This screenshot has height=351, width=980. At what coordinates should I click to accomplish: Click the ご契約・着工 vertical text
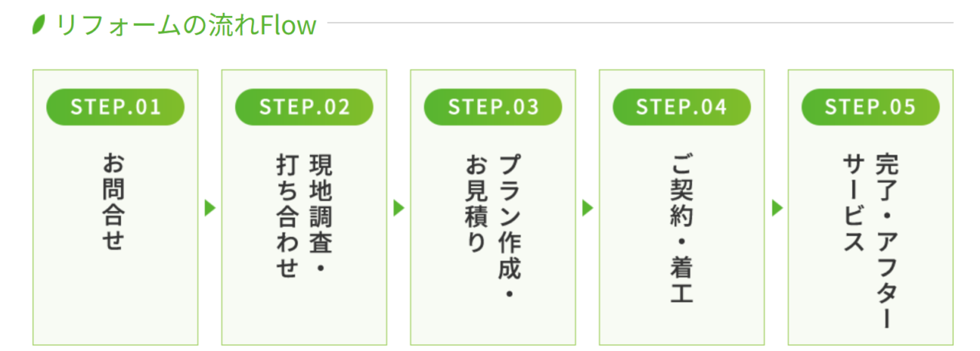(681, 228)
